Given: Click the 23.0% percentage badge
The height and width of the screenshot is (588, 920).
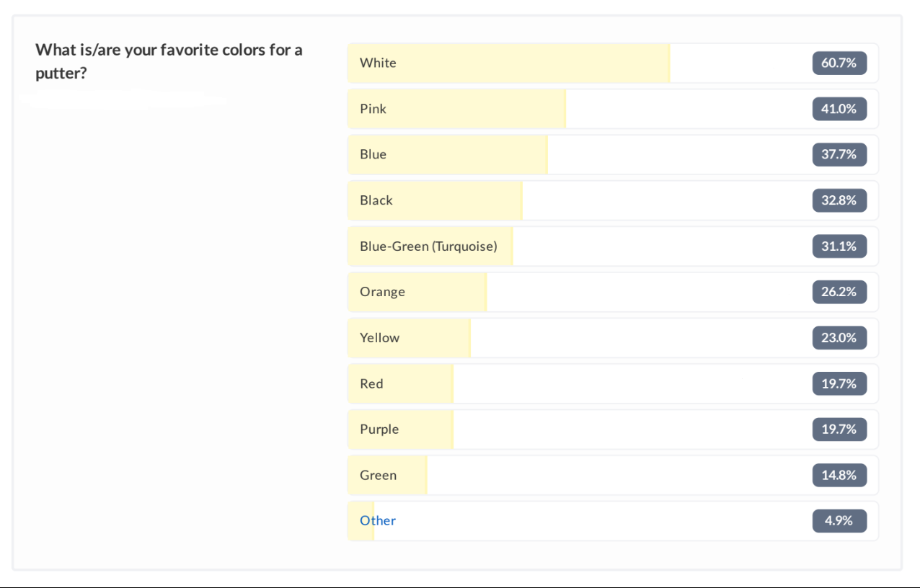Looking at the screenshot, I should [x=839, y=338].
